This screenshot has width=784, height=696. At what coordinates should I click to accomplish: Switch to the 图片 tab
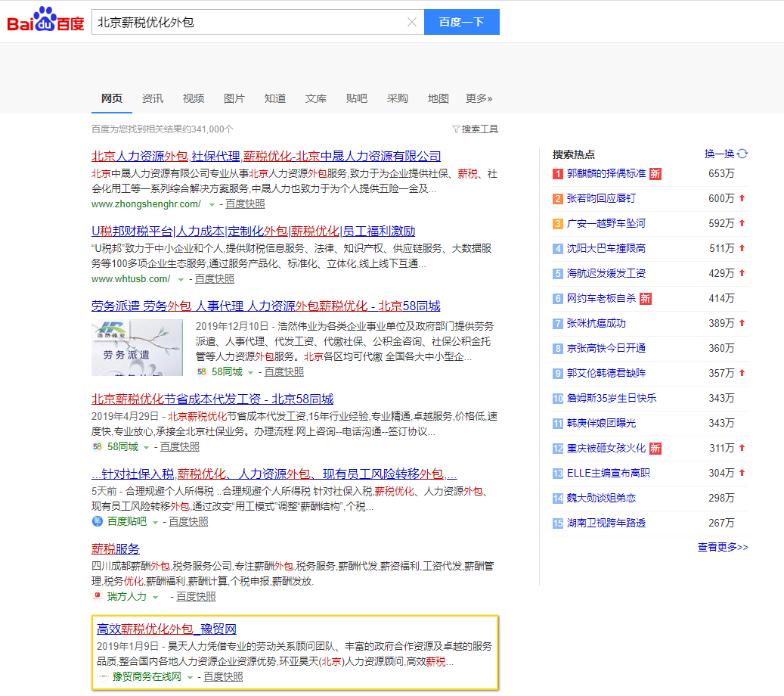click(x=234, y=98)
